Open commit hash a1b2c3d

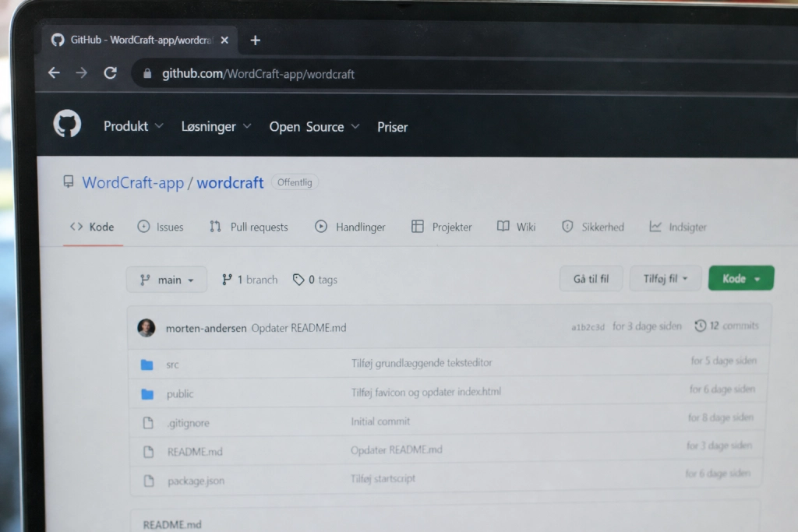[x=588, y=327]
